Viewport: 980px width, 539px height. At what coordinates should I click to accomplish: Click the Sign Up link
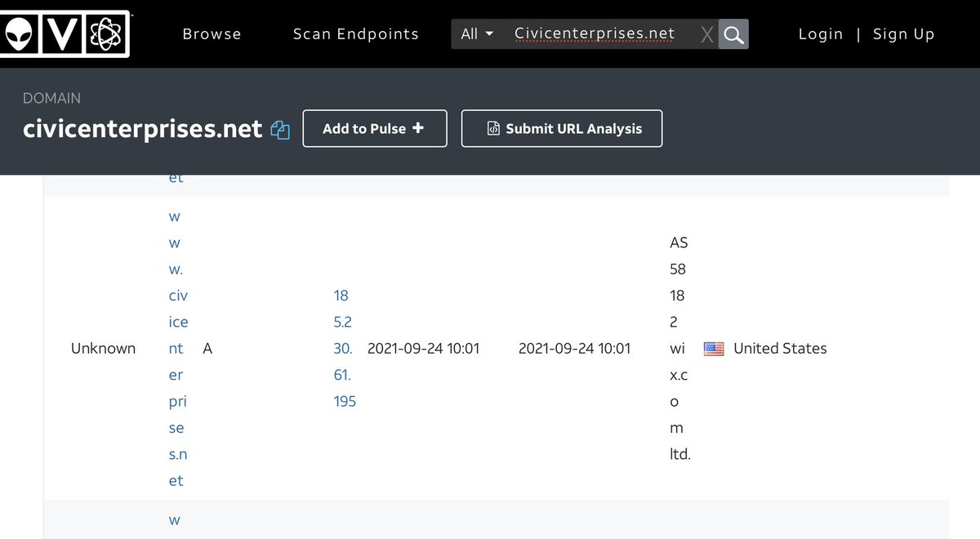coord(903,34)
